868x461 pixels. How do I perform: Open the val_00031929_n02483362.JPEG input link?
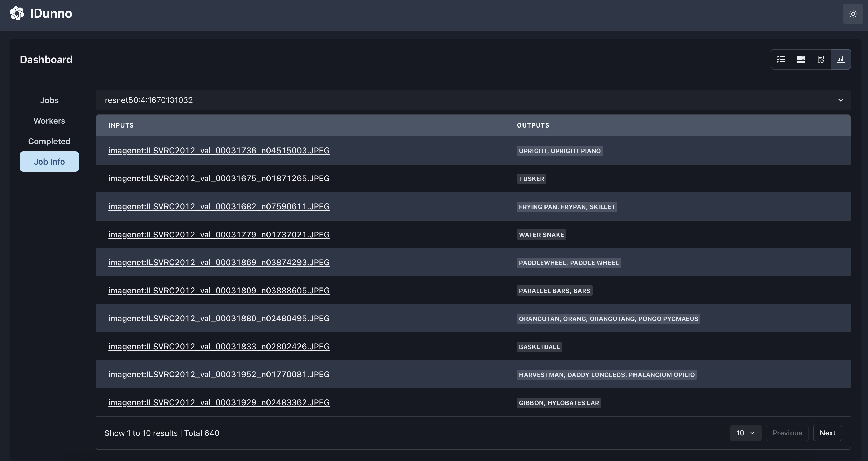[x=219, y=403]
